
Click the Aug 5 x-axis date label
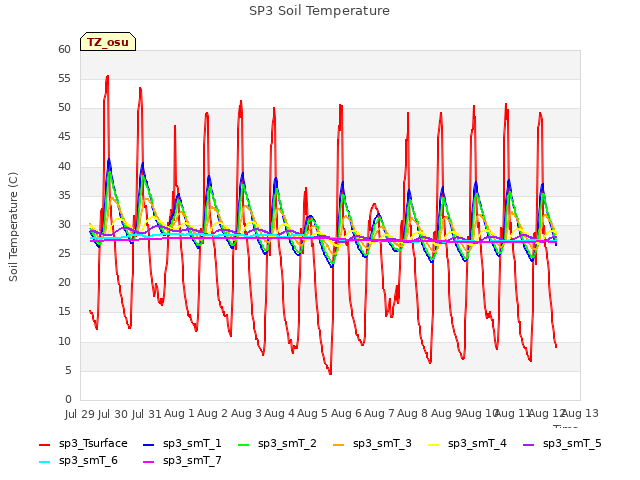[x=312, y=414]
